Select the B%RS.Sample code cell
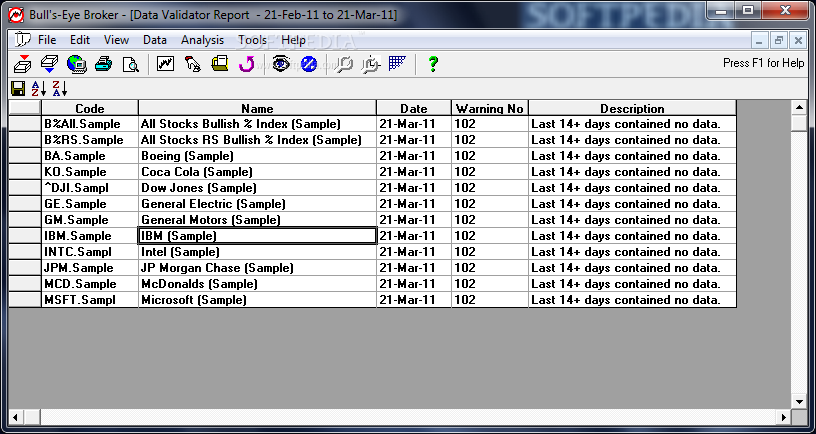816x434 pixels. 90,140
